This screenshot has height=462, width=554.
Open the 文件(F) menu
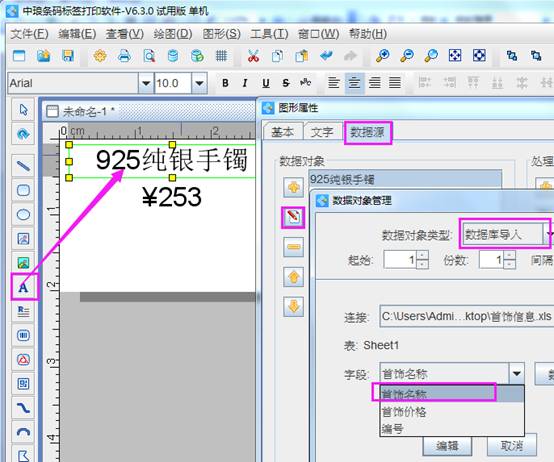tap(30, 34)
